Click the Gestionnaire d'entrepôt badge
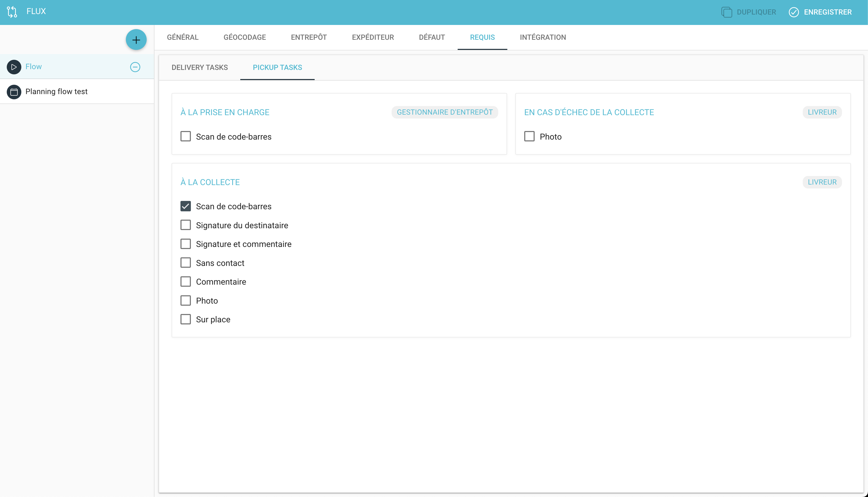Viewport: 868px width, 497px height. 445,112
